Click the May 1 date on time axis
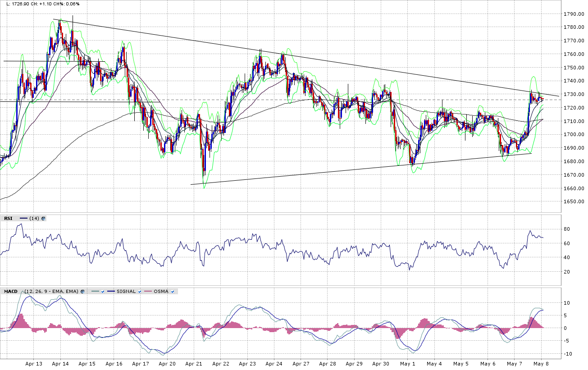This screenshot has width=588, height=370. 407,363
